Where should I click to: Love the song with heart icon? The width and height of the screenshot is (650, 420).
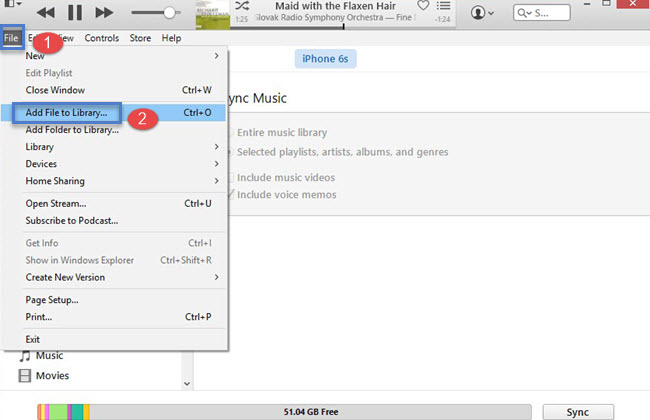(423, 6)
